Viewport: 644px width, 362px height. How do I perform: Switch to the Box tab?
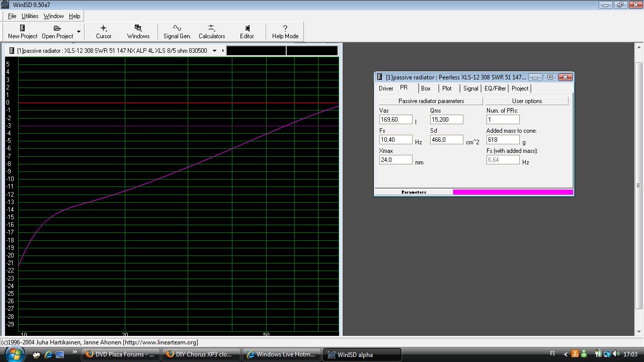point(426,88)
